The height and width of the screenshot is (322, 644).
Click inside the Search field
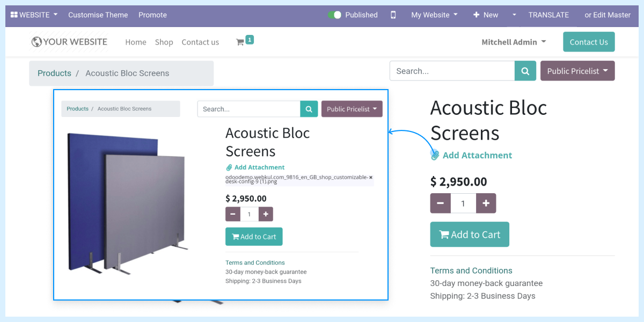[452, 70]
